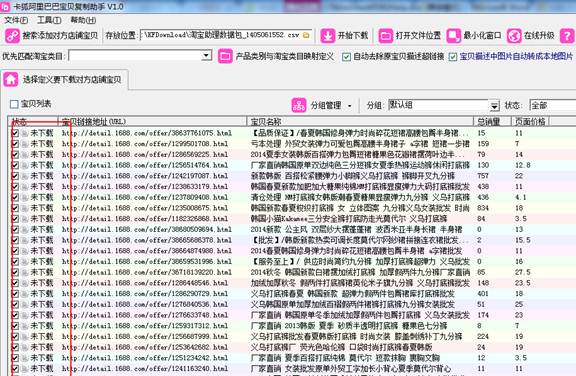Toggle 自动去除原宝贝描述超链接 checkbox

pos(346,57)
